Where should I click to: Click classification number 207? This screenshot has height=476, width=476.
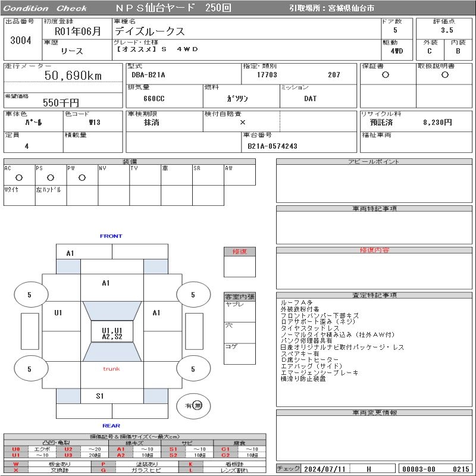coord(334,75)
